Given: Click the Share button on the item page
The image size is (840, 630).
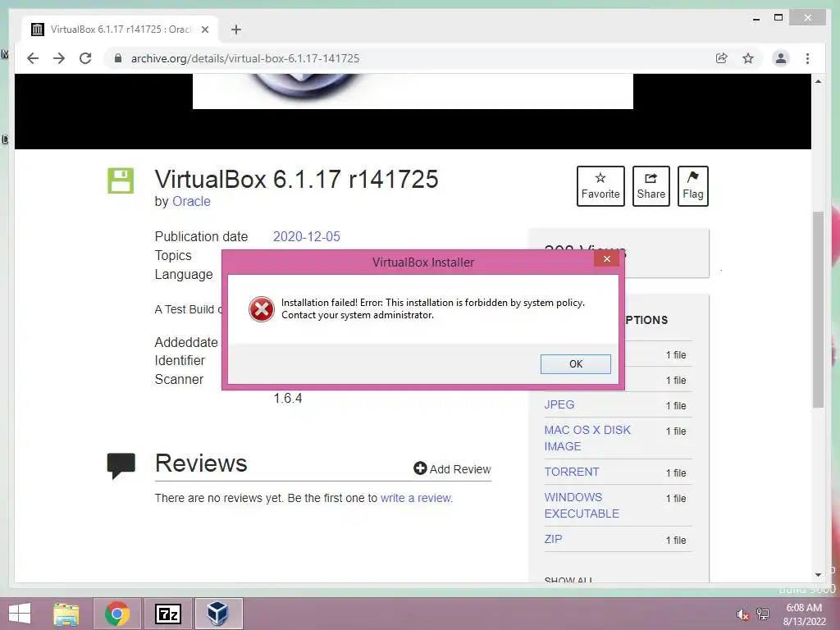Looking at the screenshot, I should tap(651, 186).
